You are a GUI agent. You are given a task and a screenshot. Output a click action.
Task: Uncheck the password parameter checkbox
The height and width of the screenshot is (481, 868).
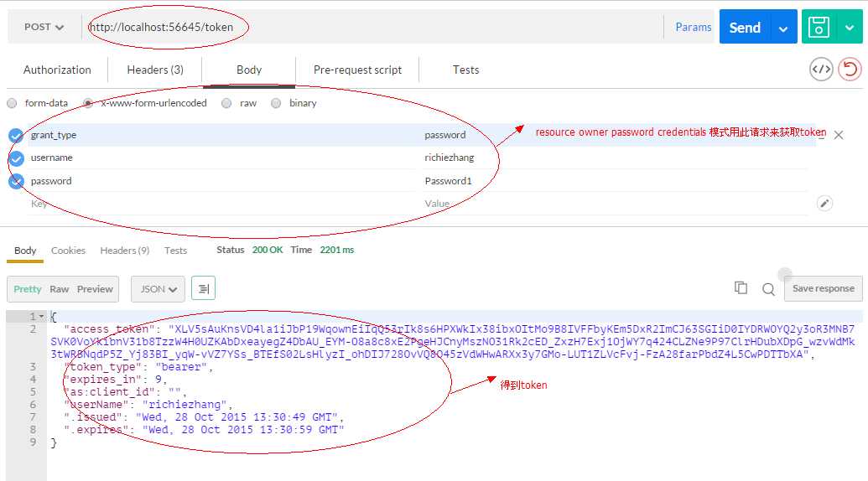(x=16, y=181)
